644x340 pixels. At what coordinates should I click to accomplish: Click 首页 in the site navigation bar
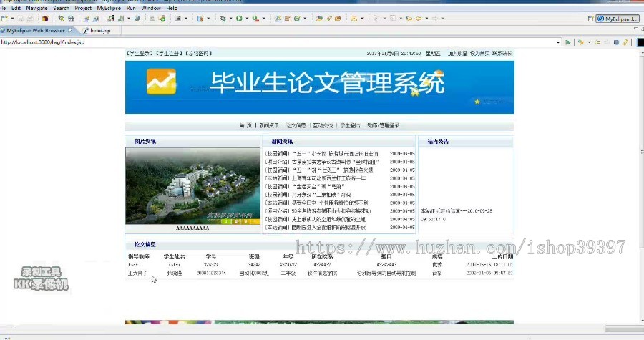(x=245, y=126)
